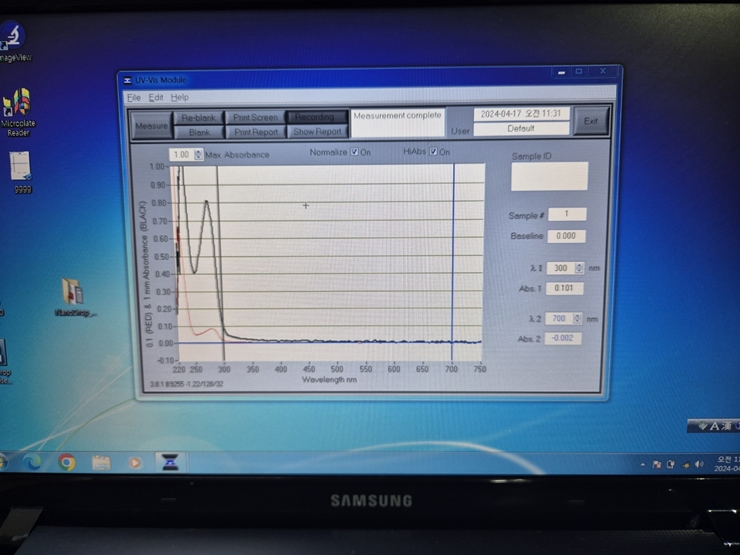Open File Explorer from the taskbar

click(x=101, y=462)
